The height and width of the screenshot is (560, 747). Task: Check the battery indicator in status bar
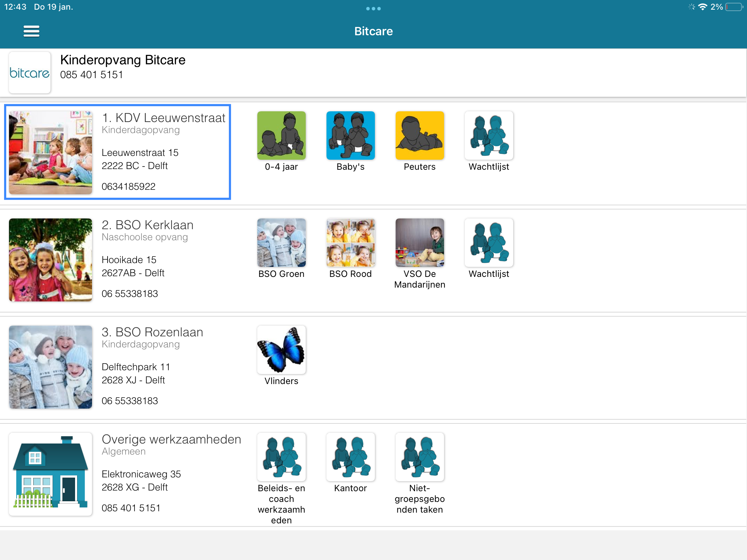[x=734, y=7]
